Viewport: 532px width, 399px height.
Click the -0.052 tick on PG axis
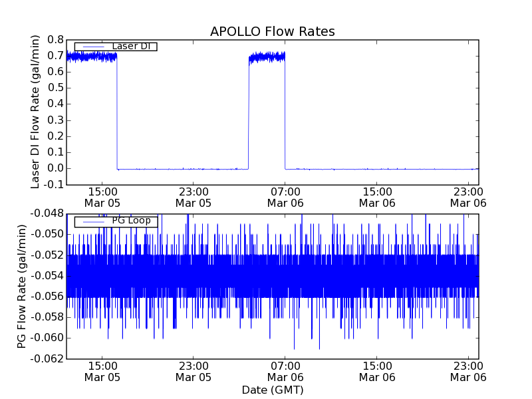[x=47, y=255]
